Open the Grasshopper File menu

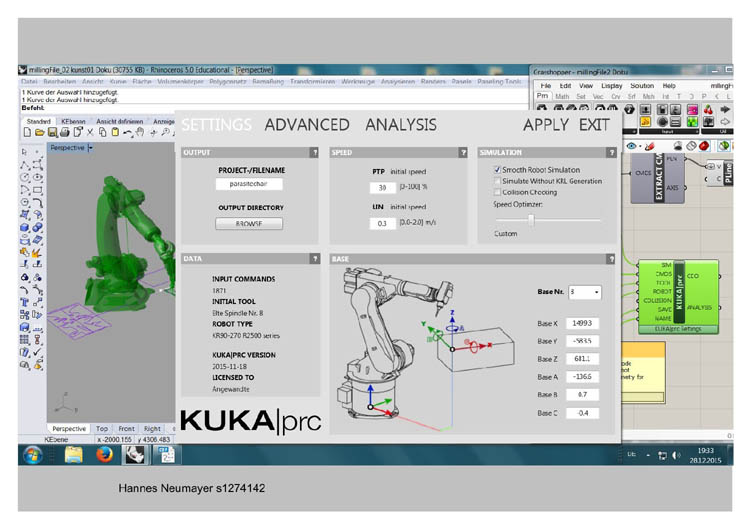546,86
